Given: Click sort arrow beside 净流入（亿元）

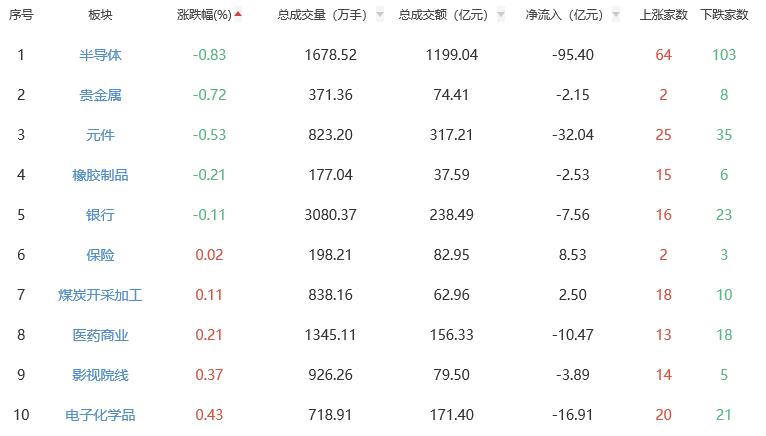Looking at the screenshot, I should point(620,16).
